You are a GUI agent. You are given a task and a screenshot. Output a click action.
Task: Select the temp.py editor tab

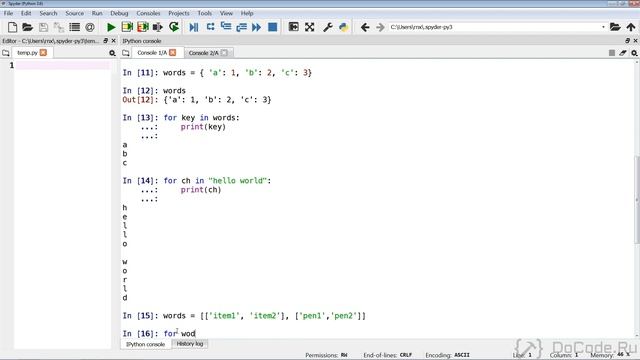tap(27, 53)
